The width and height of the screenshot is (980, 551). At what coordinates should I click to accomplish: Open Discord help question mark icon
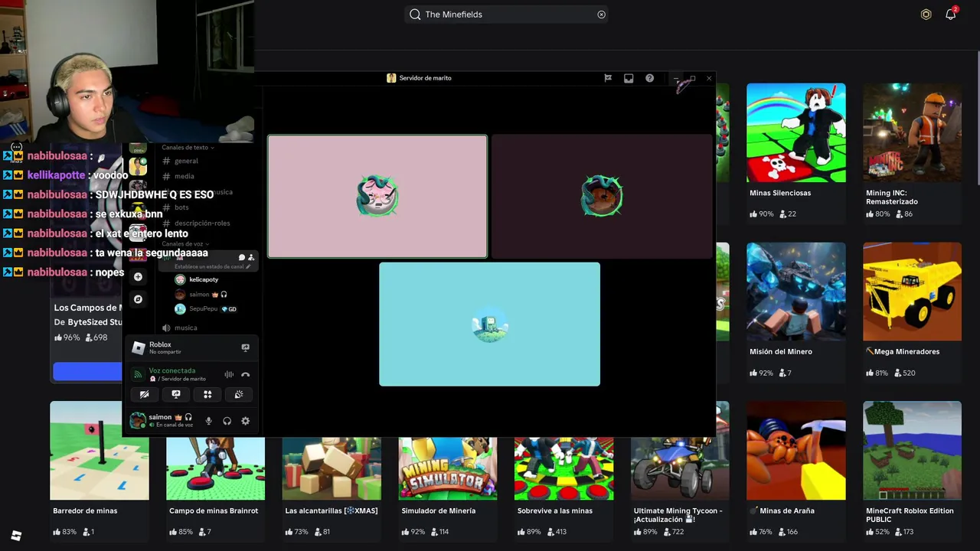click(x=649, y=78)
